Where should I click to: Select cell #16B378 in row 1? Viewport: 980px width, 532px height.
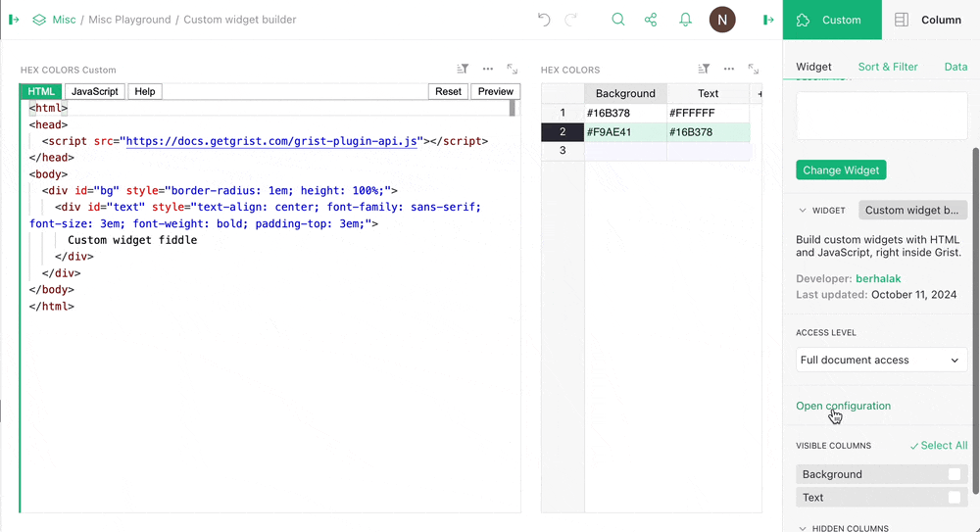625,113
